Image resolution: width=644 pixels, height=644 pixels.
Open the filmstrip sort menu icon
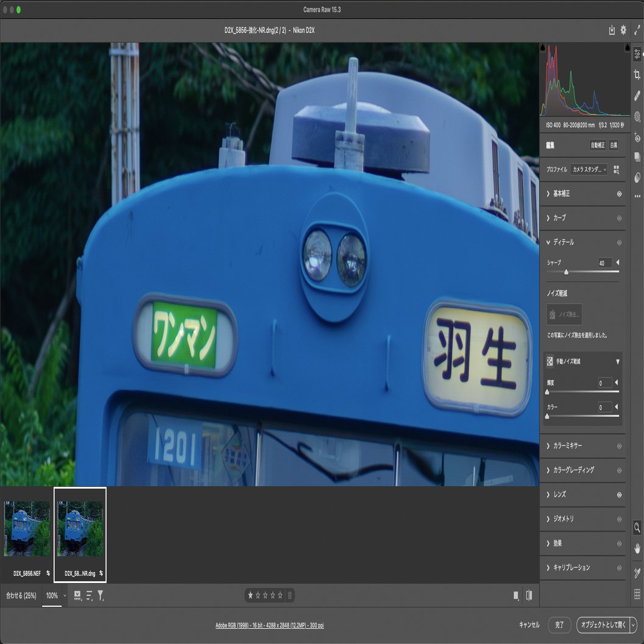tap(89, 595)
